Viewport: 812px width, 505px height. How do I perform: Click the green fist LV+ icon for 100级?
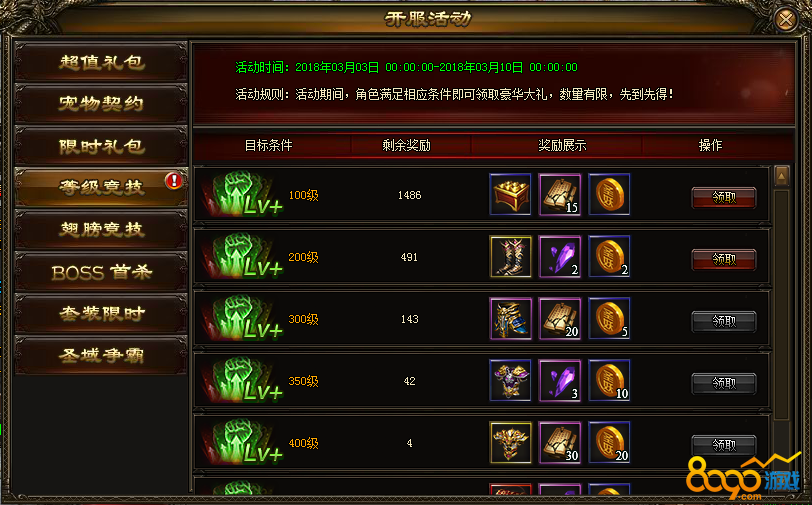[x=242, y=194]
